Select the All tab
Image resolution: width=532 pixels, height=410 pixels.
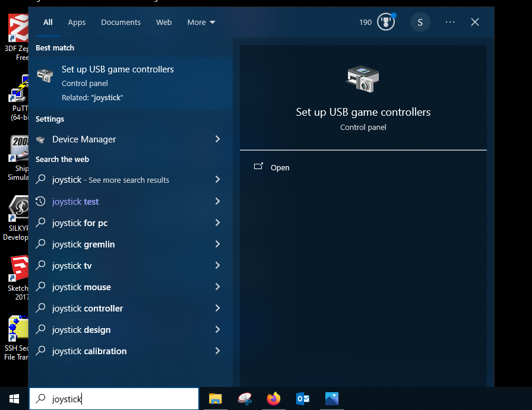[48, 23]
